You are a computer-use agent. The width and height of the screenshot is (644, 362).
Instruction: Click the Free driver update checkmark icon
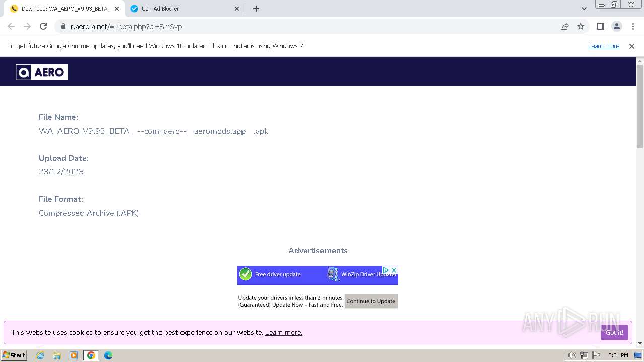(x=246, y=274)
